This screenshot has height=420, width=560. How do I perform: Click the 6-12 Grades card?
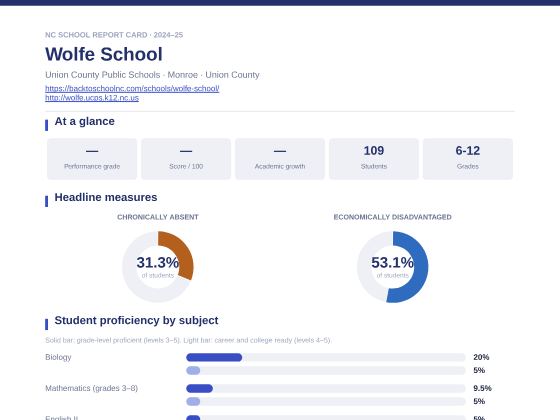click(x=468, y=159)
